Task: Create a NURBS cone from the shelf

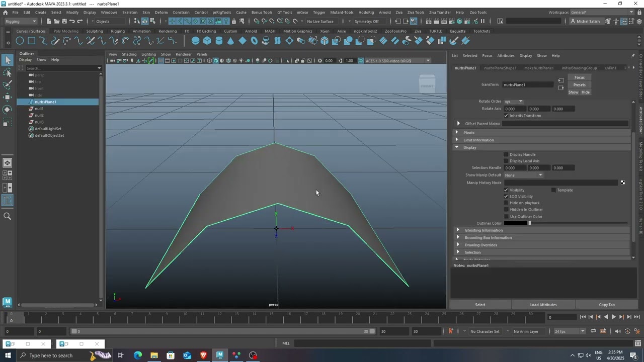Action: click(230, 41)
